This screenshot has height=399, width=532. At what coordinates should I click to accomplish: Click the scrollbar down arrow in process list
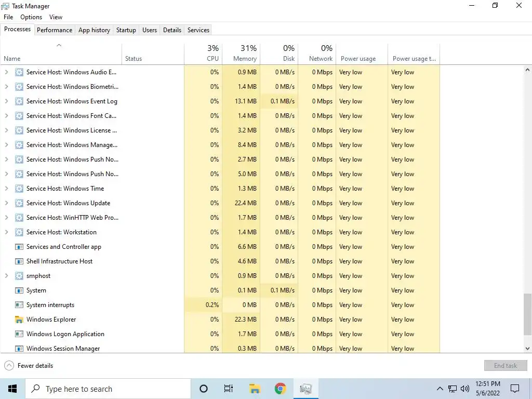527,349
